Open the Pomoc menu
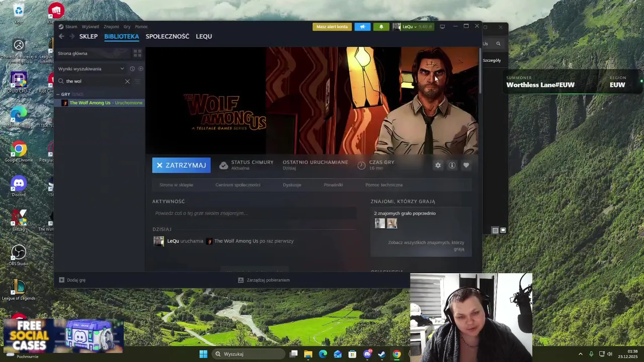Image resolution: width=644 pixels, height=362 pixels. point(141,27)
